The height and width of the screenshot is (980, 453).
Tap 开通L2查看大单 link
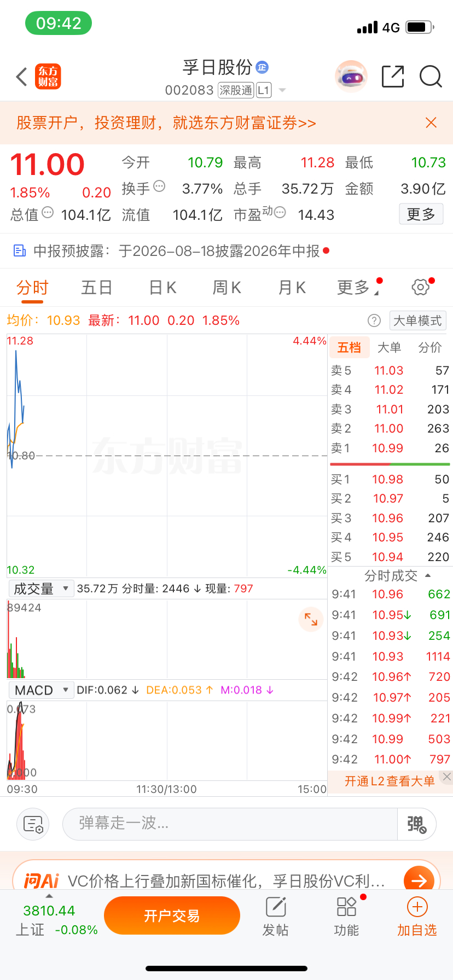[x=390, y=781]
